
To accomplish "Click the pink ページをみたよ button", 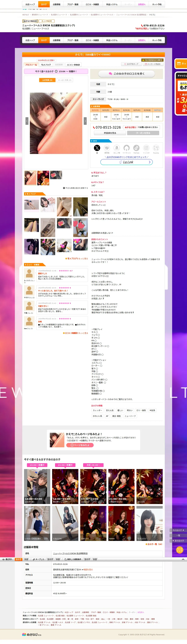I will click(x=80, y=445).
